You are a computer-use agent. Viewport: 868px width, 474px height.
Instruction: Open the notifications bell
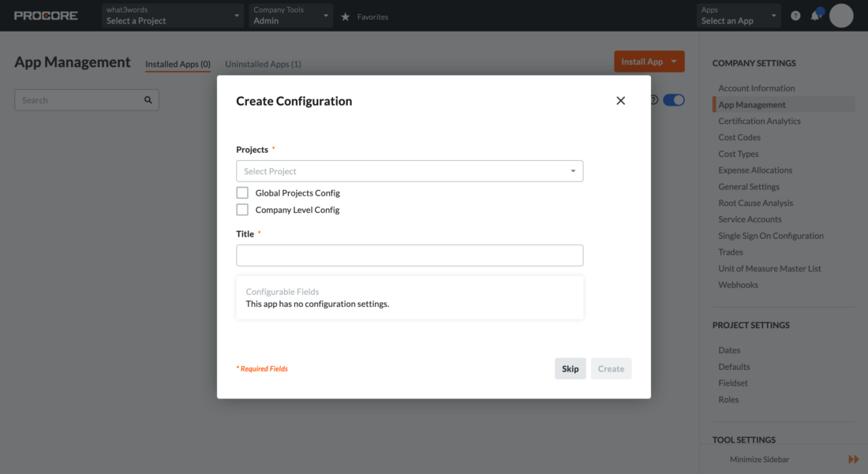point(815,16)
